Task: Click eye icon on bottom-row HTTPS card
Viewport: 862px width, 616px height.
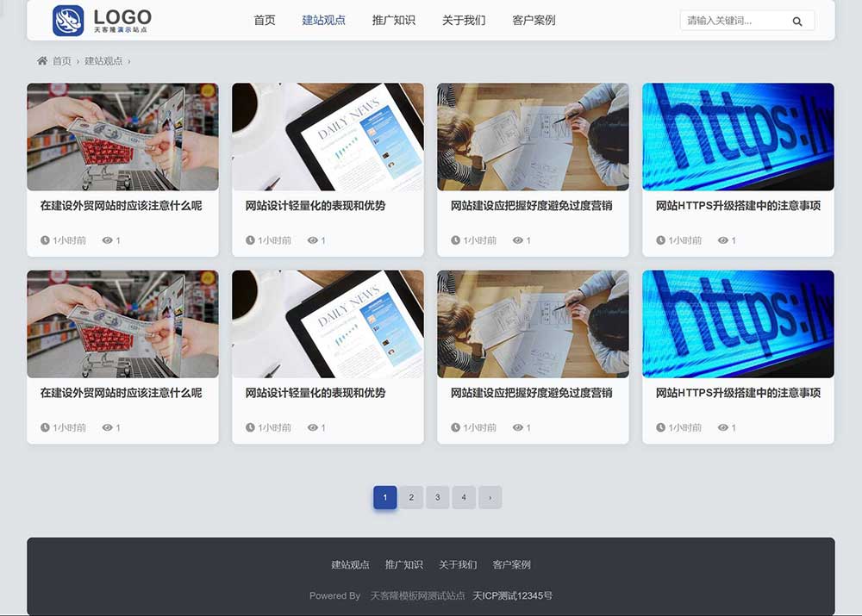Action: tap(723, 427)
